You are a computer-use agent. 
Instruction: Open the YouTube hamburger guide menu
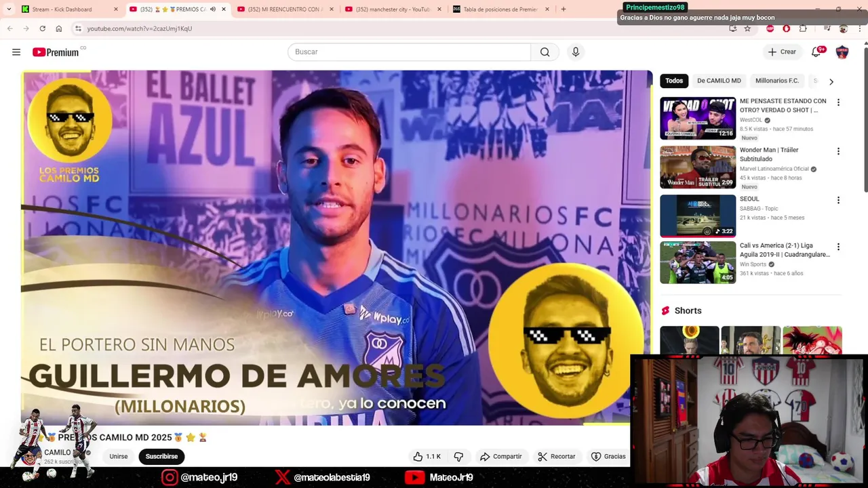[16, 52]
